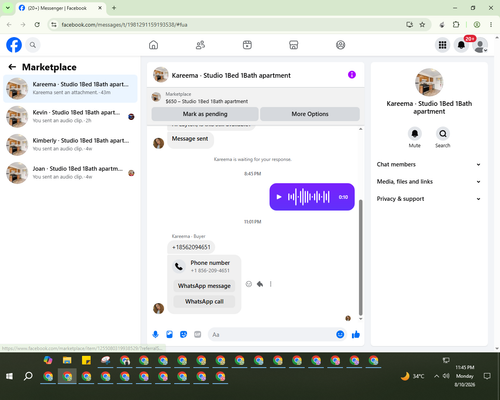Click Mark as pending button
500x400 pixels.
205,114
